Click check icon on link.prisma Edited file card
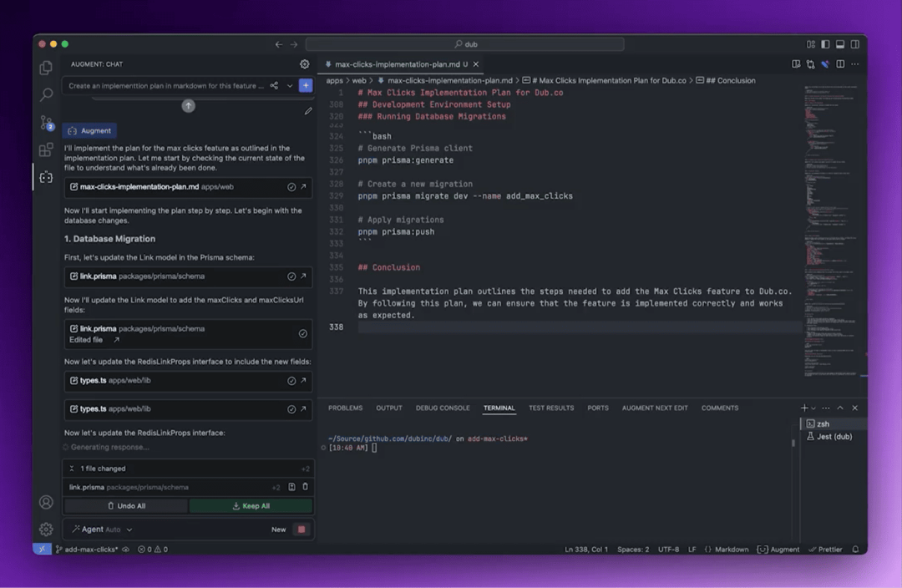Image resolution: width=902 pixels, height=588 pixels. pyautogui.click(x=302, y=334)
